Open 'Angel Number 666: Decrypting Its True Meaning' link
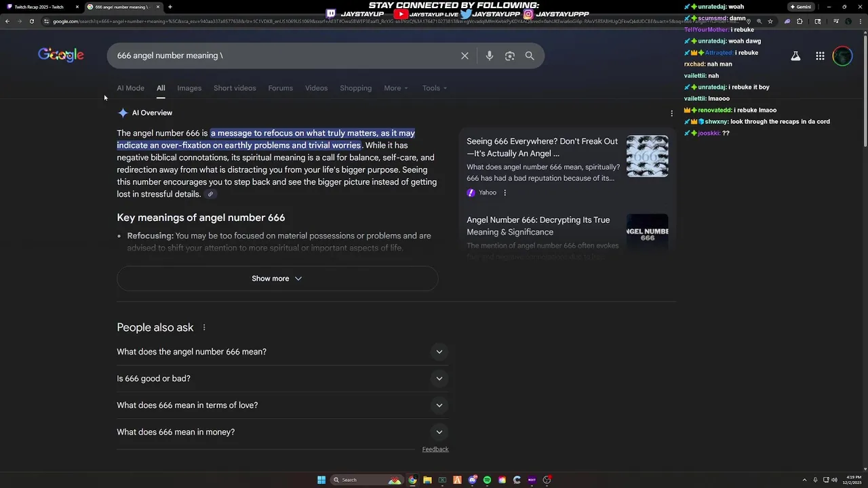The width and height of the screenshot is (868, 488). (538, 226)
